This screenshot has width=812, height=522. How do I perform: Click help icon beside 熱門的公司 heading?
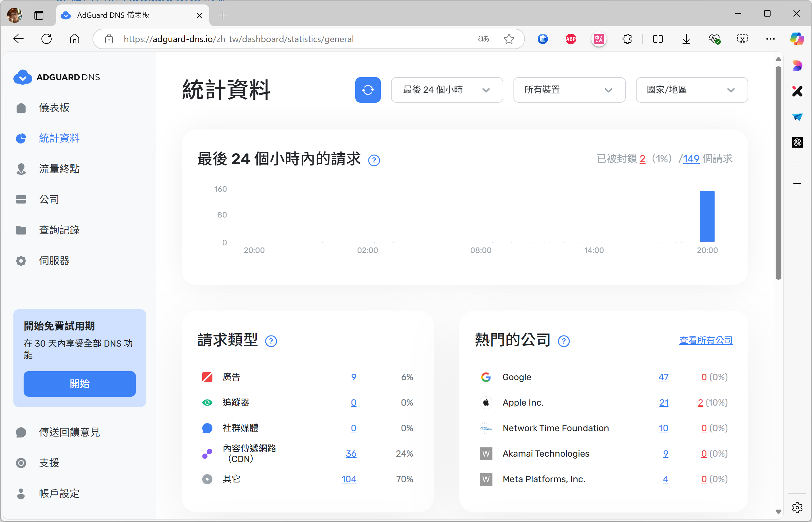pos(564,341)
